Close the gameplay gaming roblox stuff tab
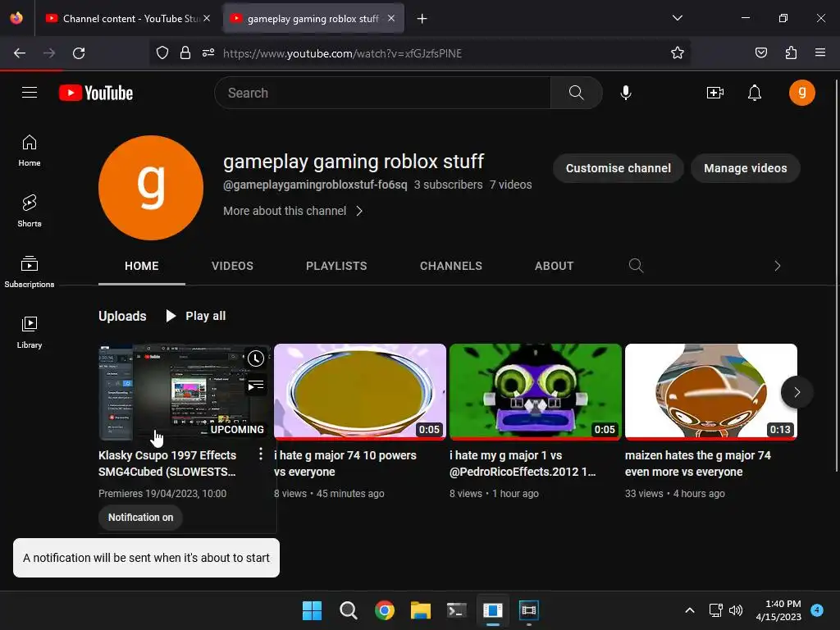 coord(391,18)
